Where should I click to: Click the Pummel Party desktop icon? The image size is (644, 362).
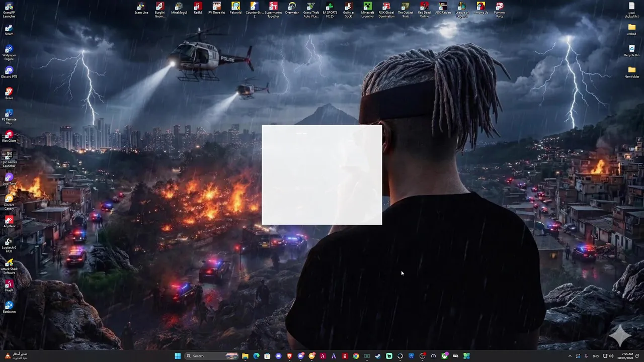click(500, 10)
